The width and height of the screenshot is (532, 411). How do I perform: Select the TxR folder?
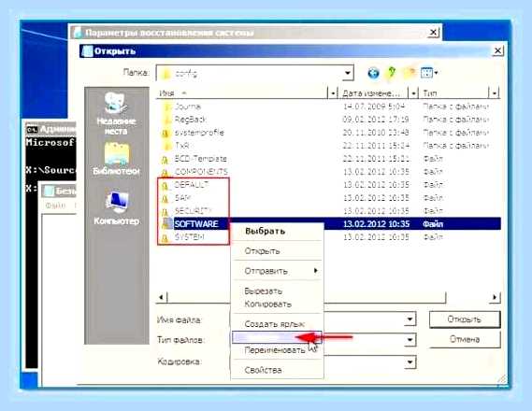(x=181, y=146)
